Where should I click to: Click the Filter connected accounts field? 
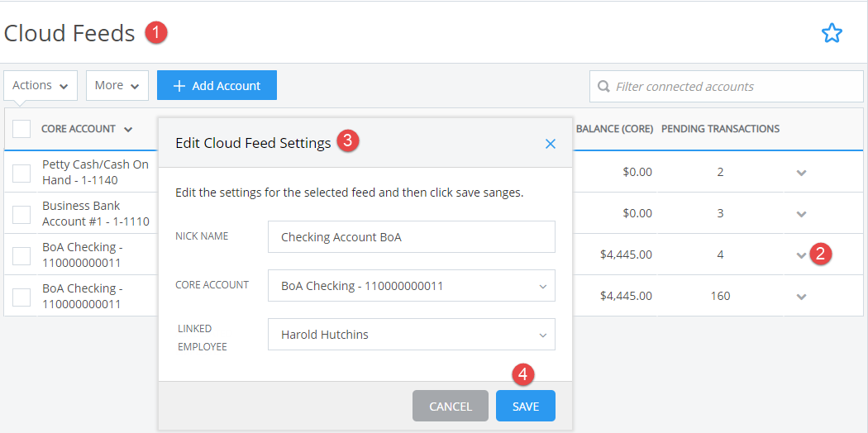(x=727, y=86)
